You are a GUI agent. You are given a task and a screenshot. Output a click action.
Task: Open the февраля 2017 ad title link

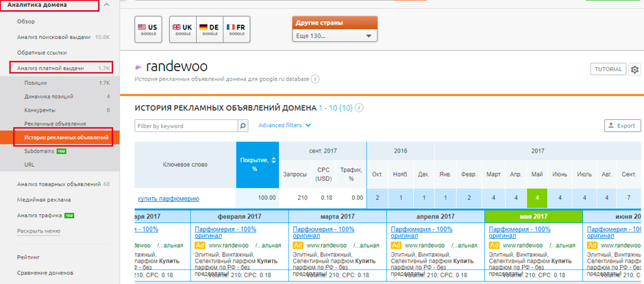click(225, 233)
